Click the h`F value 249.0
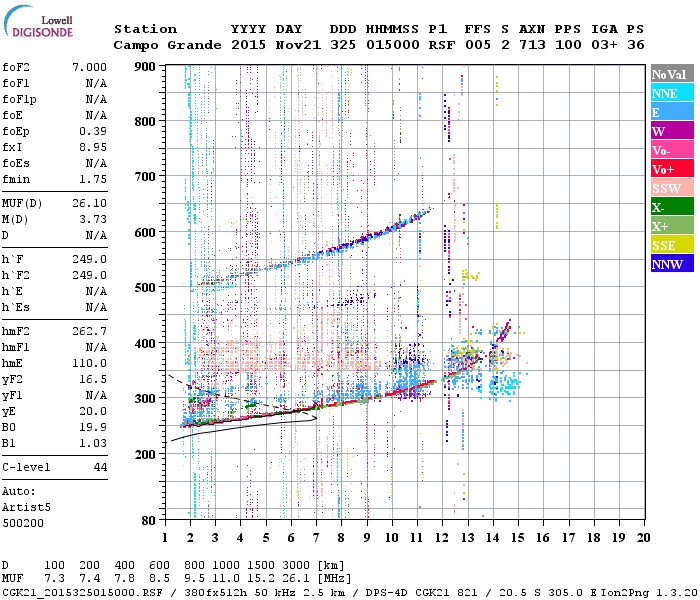Viewport: 700px width, 600px height. [x=89, y=259]
